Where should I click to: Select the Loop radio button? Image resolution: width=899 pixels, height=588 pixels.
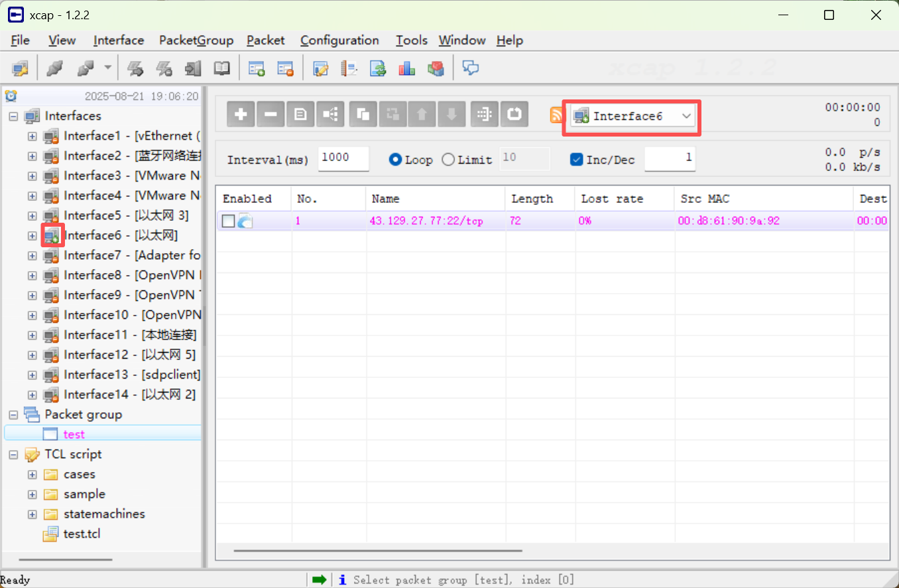point(396,160)
